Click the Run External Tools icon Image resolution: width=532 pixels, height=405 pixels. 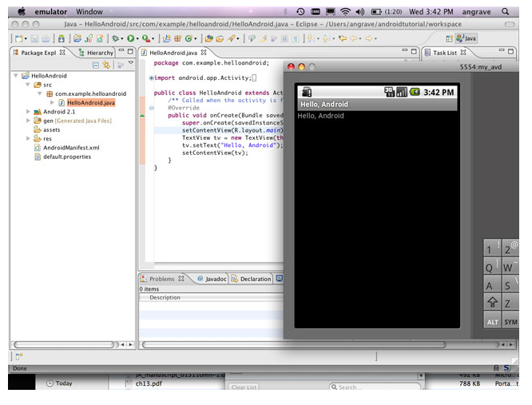146,38
